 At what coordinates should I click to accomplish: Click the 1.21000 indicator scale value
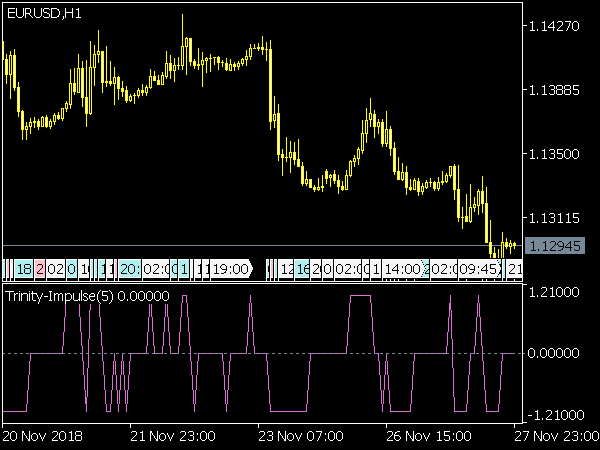tap(554, 293)
